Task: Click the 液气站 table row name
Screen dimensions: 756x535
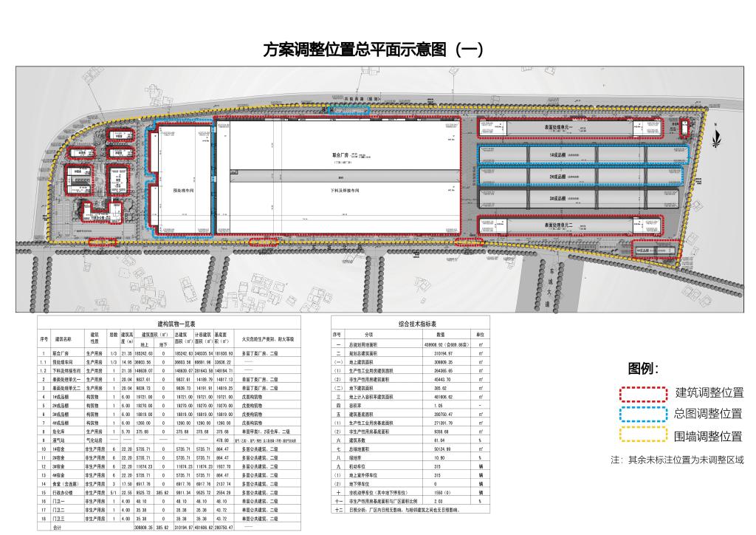Action: pos(58,440)
